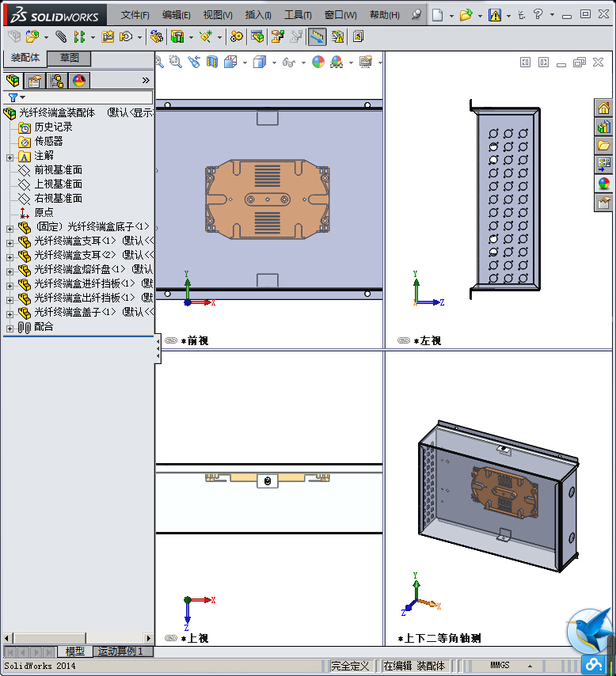Image resolution: width=616 pixels, height=676 pixels.
Task: Open the Display Style dropdown arrow
Action: pos(274,63)
